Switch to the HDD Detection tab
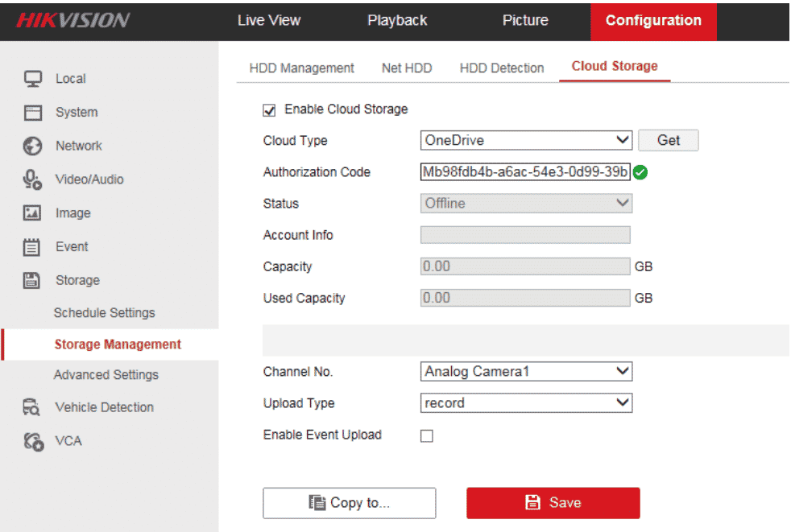Image resolution: width=791 pixels, height=532 pixels. [501, 68]
